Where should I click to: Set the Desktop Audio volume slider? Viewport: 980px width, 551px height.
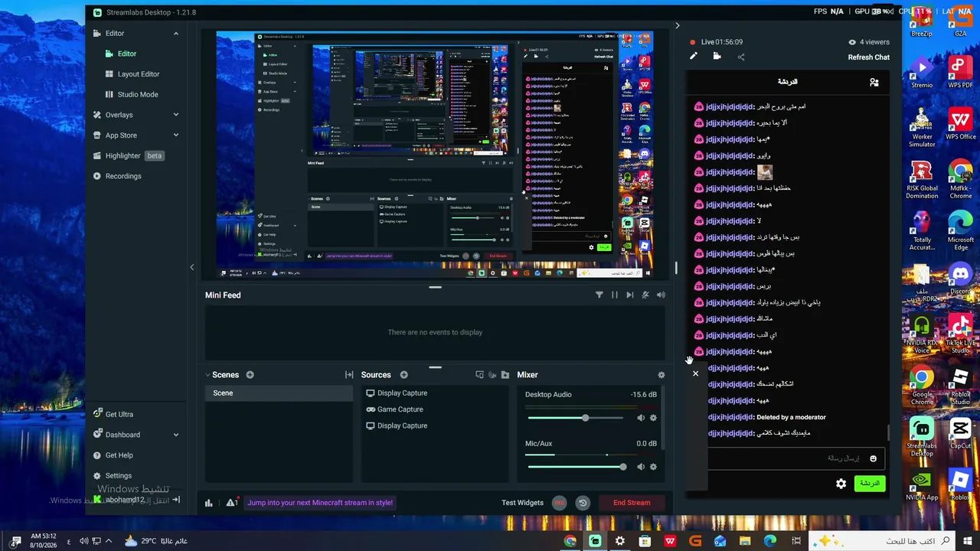(577, 418)
